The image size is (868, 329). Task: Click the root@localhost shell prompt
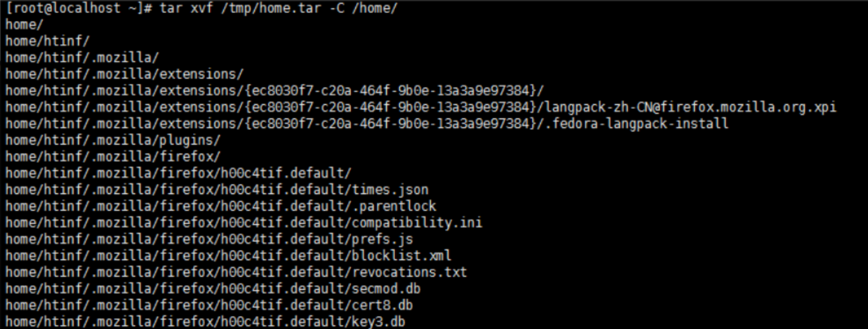(x=77, y=9)
